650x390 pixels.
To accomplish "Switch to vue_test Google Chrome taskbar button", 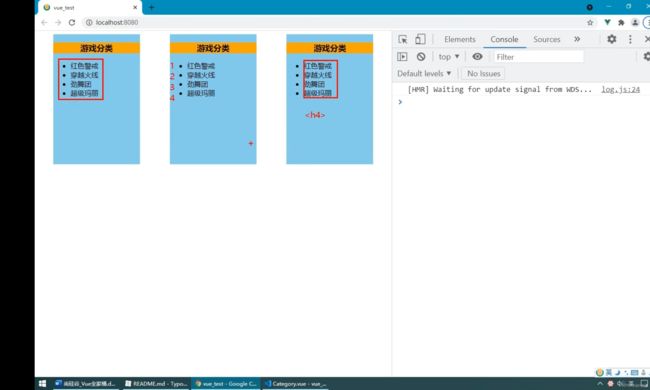I will point(226,384).
